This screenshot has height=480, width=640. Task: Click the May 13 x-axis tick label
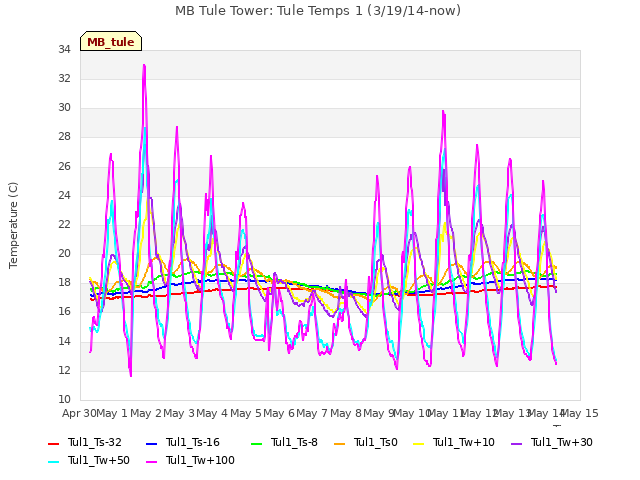[513, 413]
